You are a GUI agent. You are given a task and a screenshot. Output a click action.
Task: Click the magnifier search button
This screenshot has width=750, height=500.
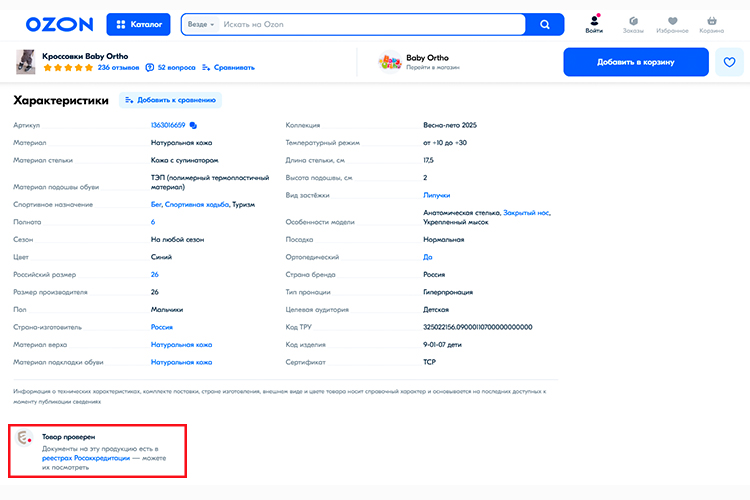coord(544,24)
